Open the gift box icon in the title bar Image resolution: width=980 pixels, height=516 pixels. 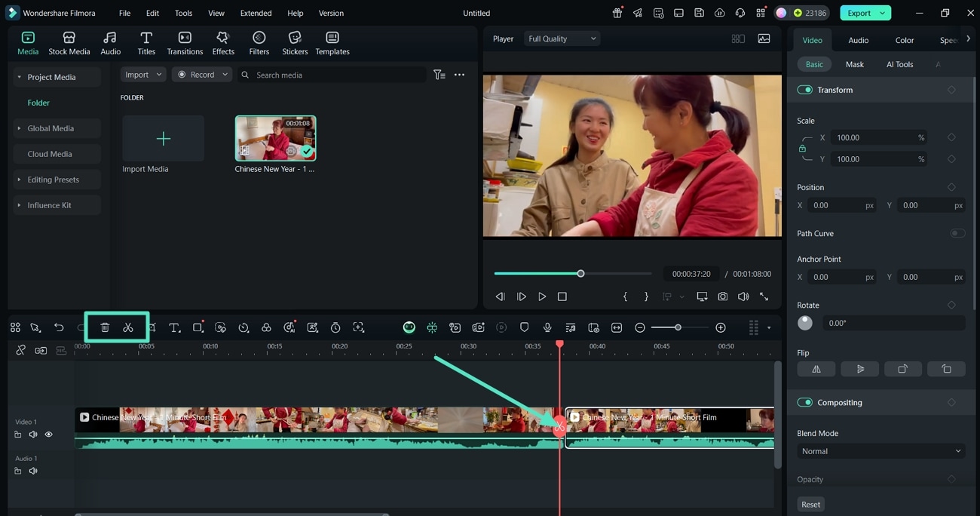click(617, 13)
